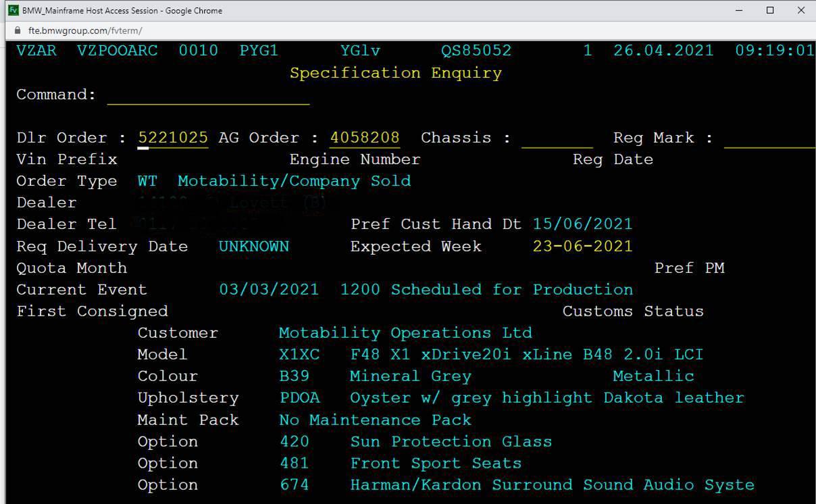
Task: Select the AG Order field 4058208
Action: tap(365, 138)
